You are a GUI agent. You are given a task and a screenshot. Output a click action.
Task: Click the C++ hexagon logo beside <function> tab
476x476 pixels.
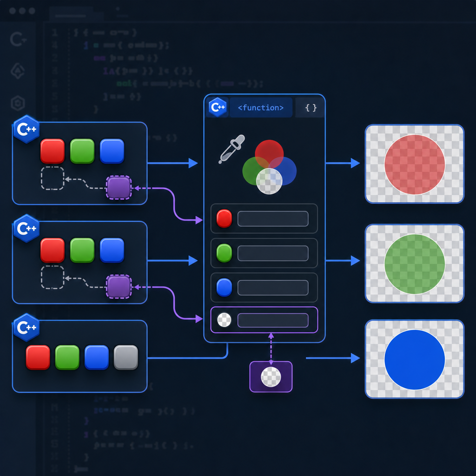click(x=218, y=107)
